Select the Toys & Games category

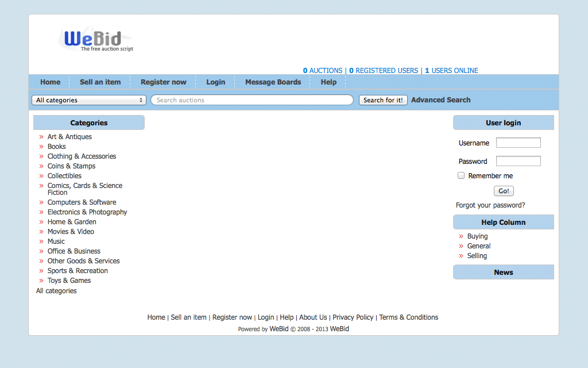coord(69,281)
